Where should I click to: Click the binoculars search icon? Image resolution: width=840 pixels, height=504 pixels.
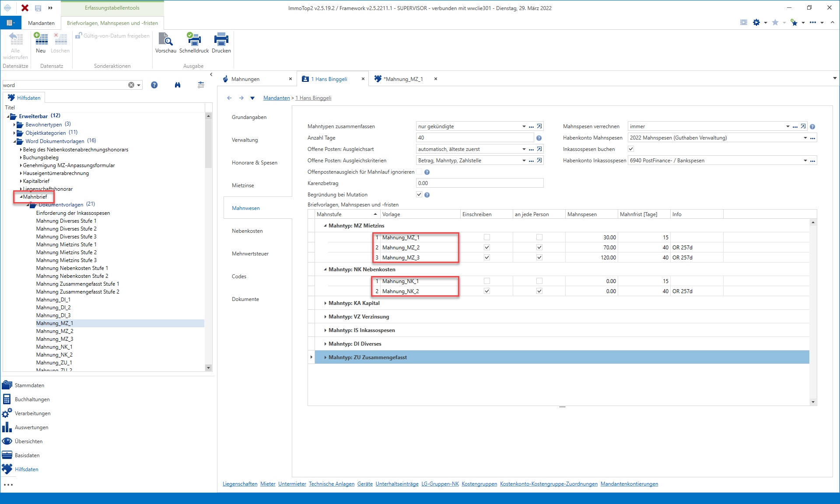click(x=178, y=85)
